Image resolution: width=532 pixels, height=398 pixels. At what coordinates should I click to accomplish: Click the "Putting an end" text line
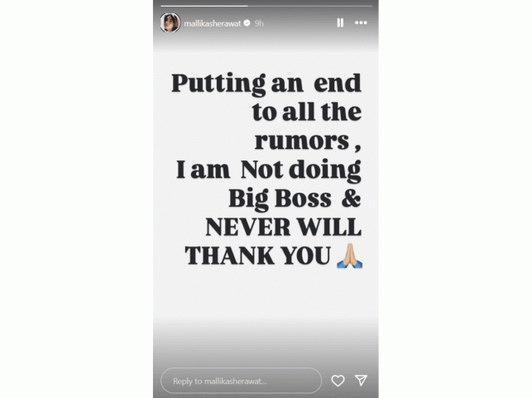click(266, 84)
